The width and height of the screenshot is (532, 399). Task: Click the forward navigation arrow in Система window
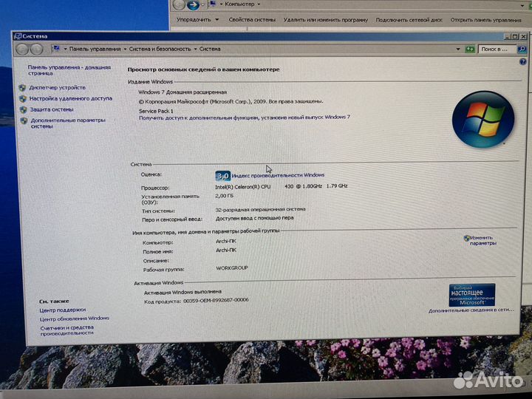point(36,49)
